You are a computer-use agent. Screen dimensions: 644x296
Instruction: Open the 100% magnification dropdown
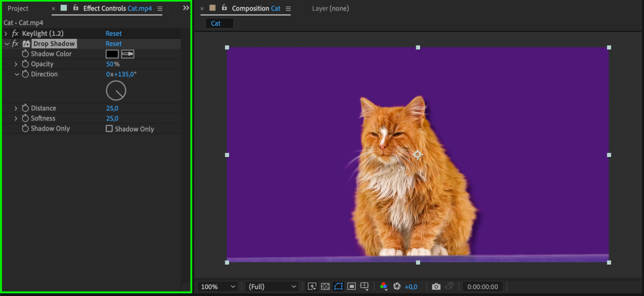point(218,287)
